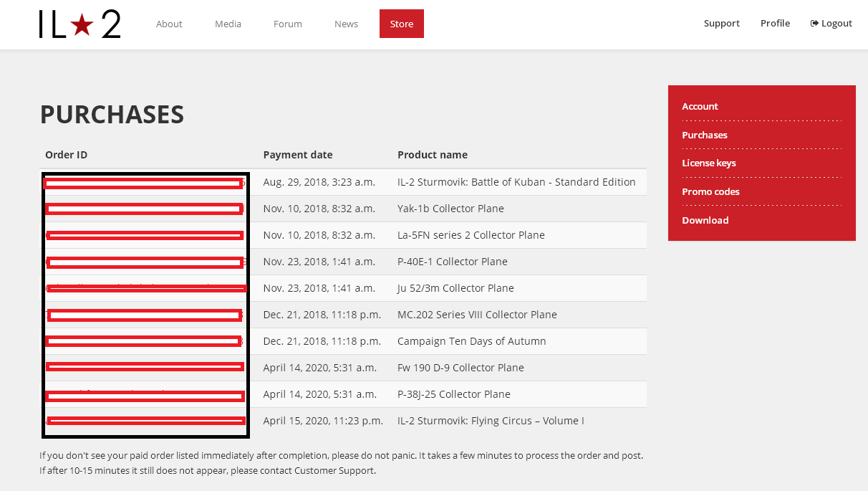Select the red Store tab

coord(402,24)
